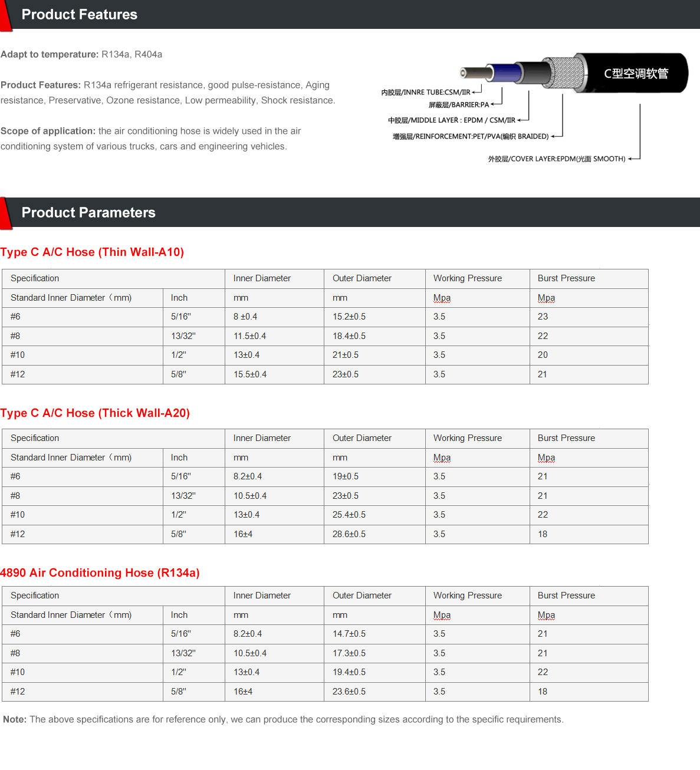Click the Product Features header title
Viewport: 700px width, 770px height.
click(79, 15)
